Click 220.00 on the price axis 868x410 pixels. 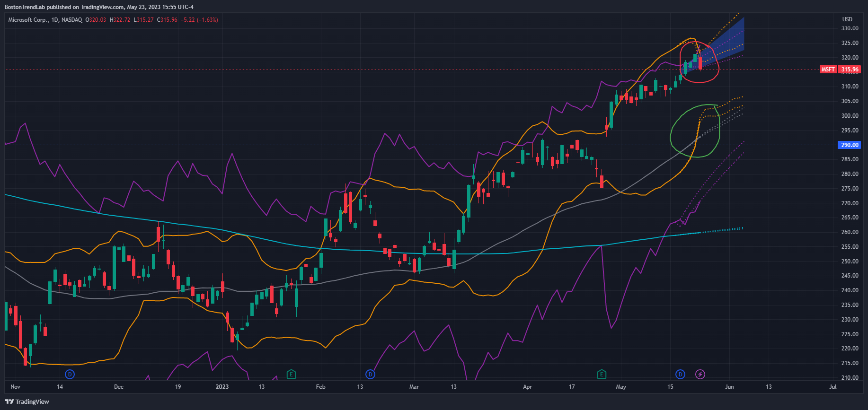click(x=850, y=349)
